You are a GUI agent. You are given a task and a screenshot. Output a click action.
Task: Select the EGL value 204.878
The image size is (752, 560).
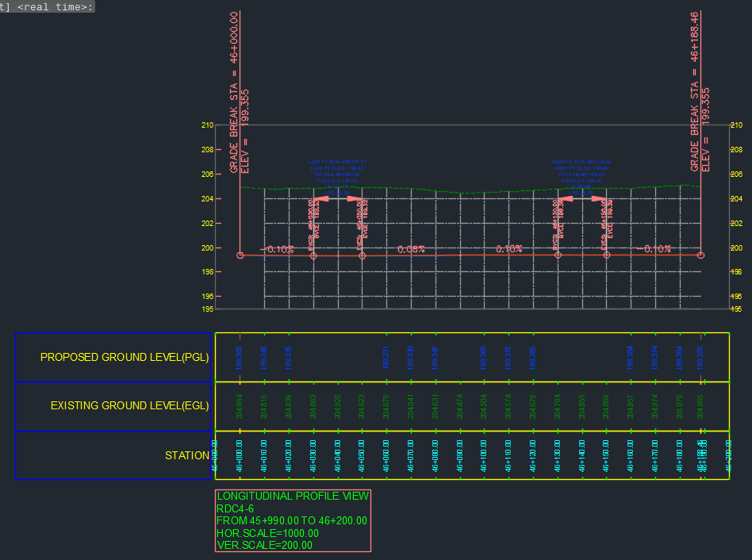click(x=386, y=407)
